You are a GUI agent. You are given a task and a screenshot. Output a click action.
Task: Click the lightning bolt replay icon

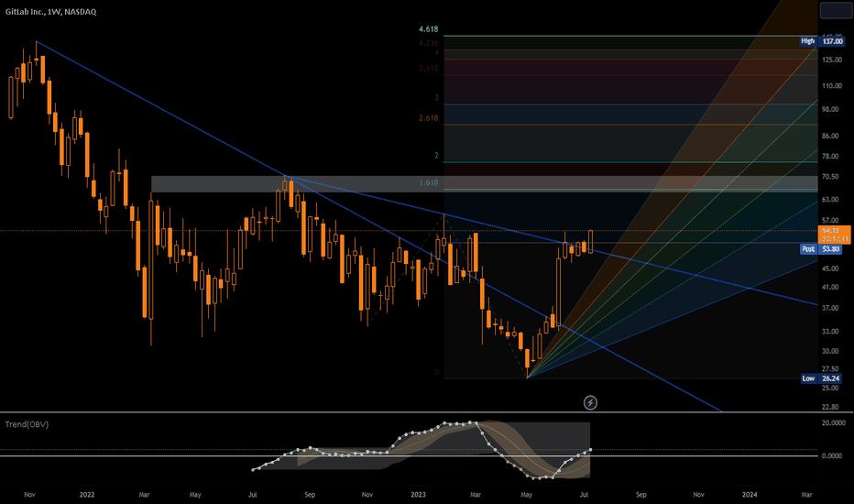590,402
